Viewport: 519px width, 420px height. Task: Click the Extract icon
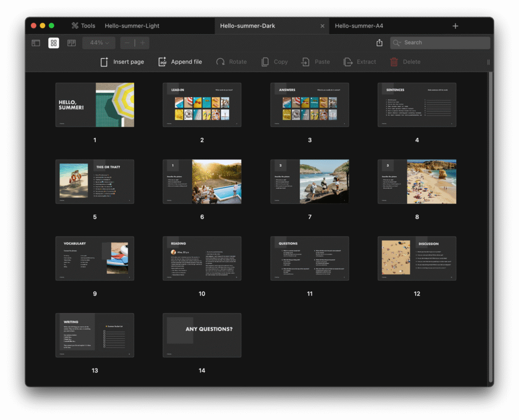(348, 62)
